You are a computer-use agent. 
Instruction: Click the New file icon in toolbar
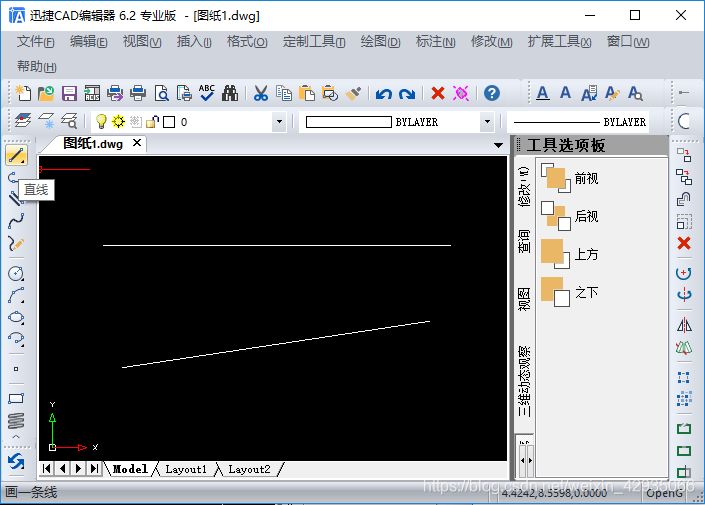pyautogui.click(x=23, y=93)
